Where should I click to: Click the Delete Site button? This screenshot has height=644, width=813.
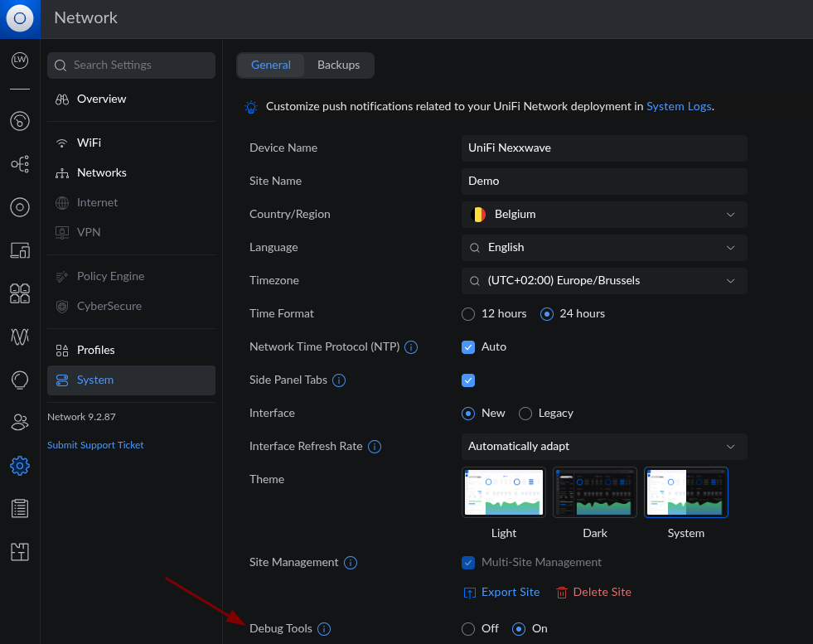coord(593,593)
